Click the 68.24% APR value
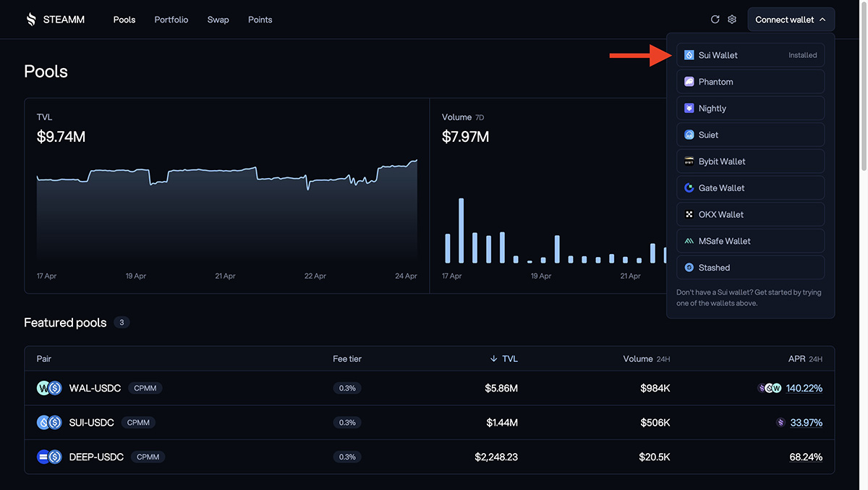Screen dimensions: 868x490 point(806,457)
